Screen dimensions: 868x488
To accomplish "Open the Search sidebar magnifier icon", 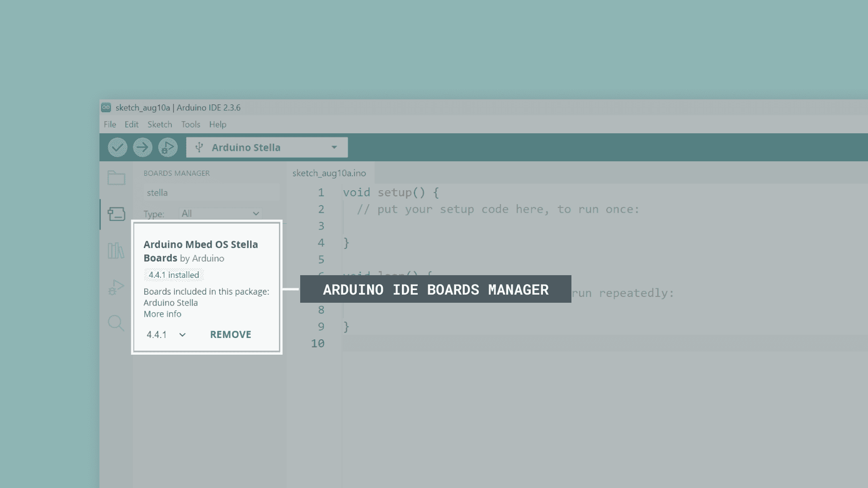I will [116, 324].
